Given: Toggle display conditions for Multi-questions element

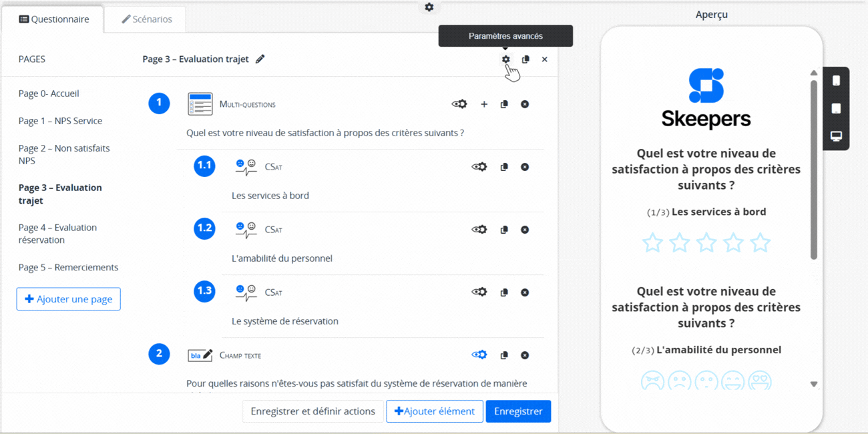Looking at the screenshot, I should [x=459, y=104].
